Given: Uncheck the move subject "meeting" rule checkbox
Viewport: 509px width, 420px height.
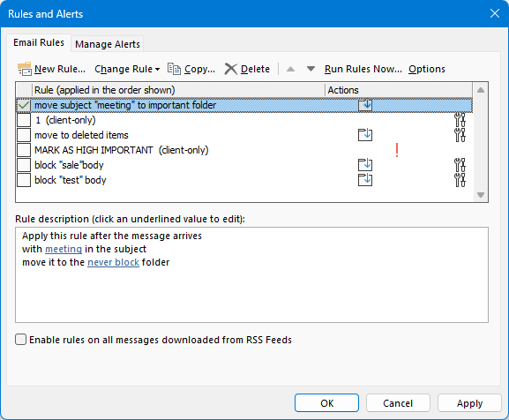Looking at the screenshot, I should [x=24, y=105].
